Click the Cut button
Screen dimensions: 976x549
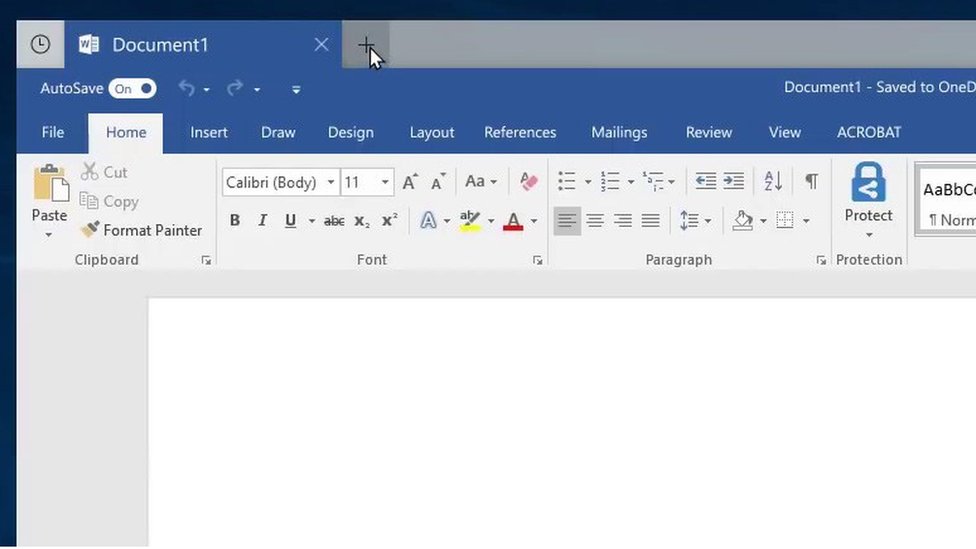coord(105,172)
